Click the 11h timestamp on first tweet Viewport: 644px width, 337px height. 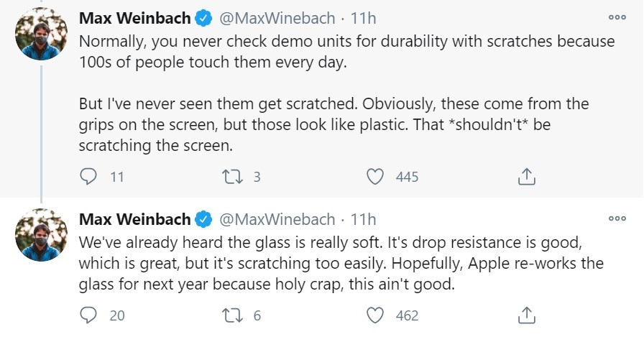pyautogui.click(x=363, y=18)
